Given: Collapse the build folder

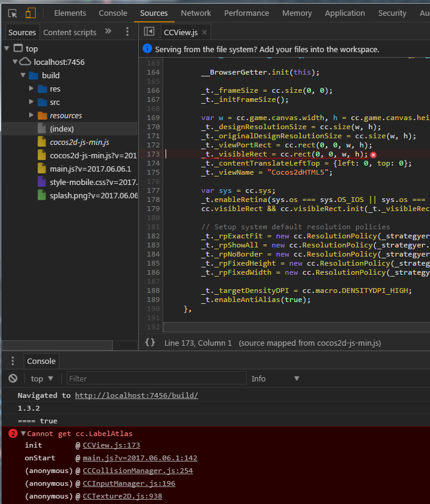Looking at the screenshot, I should point(24,75).
